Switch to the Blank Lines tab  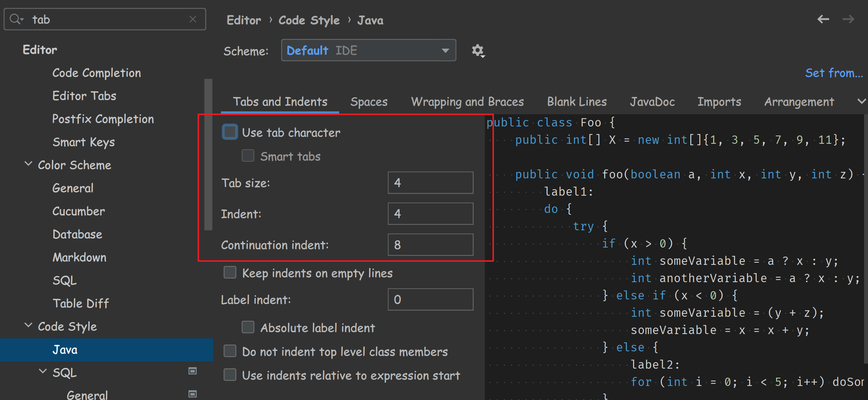(x=577, y=102)
